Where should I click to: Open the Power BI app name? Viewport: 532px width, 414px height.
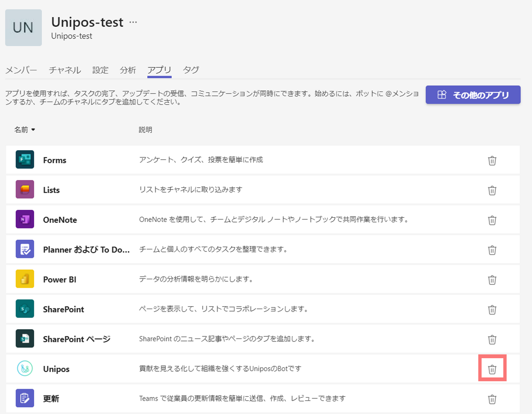click(60, 279)
